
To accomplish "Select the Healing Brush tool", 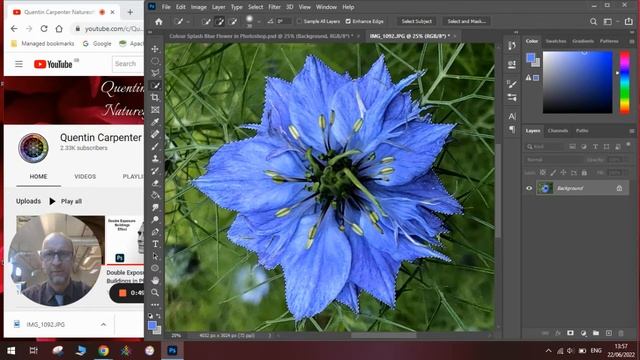I will [x=155, y=134].
